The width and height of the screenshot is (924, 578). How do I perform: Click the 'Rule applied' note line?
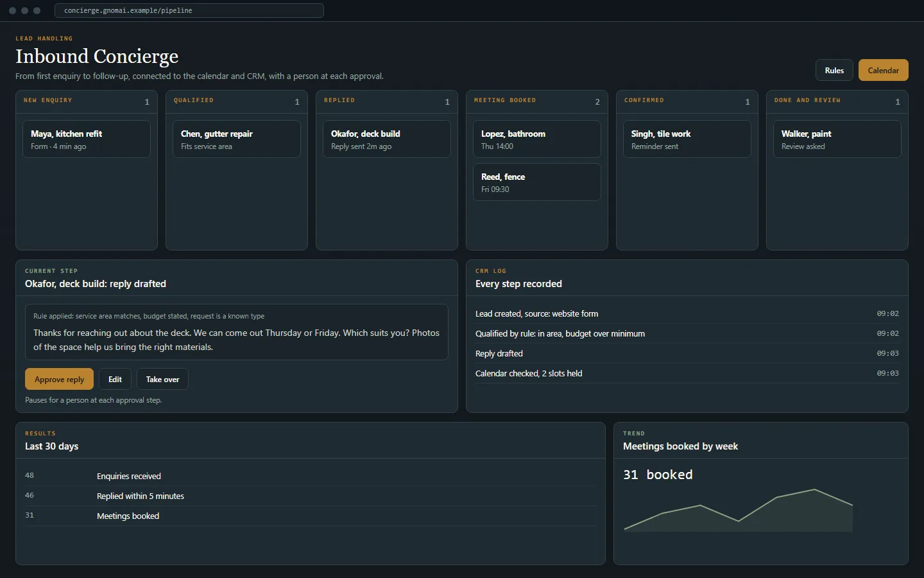(149, 316)
